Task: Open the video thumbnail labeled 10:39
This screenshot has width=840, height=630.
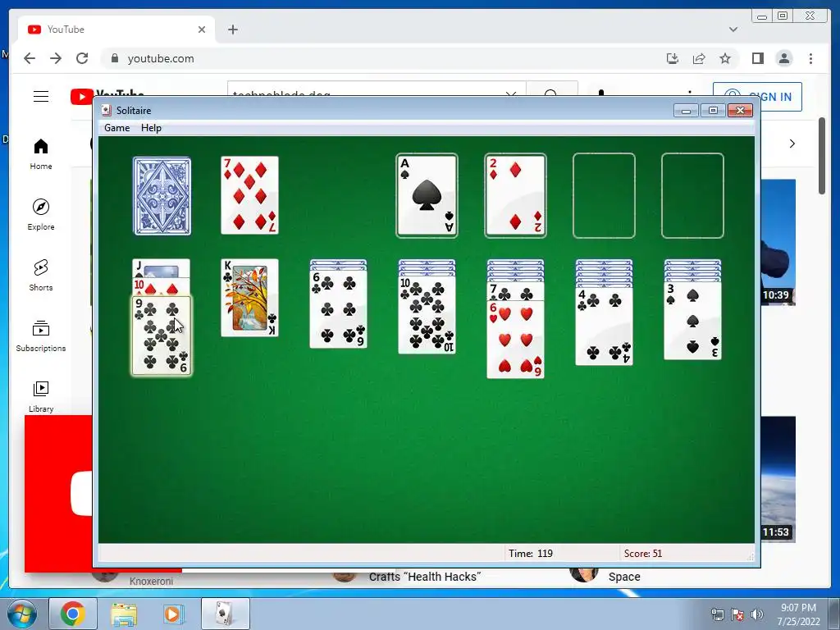Action: tap(778, 243)
